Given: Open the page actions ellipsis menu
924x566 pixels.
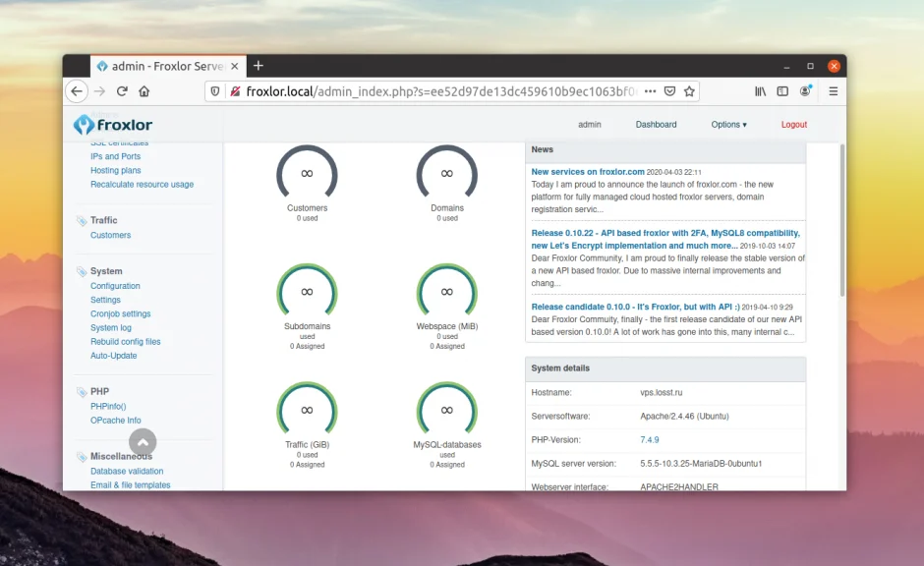Looking at the screenshot, I should tap(649, 90).
